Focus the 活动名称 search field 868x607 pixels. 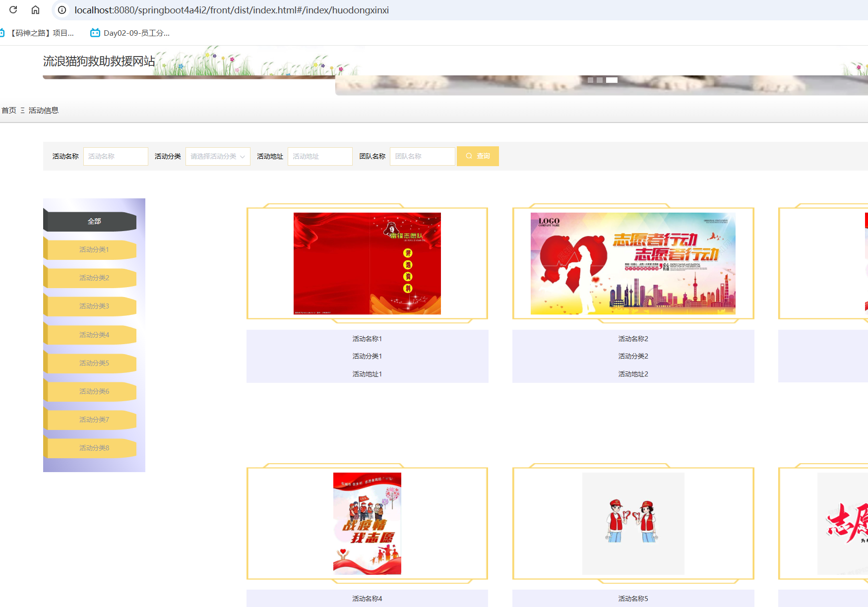click(x=116, y=156)
